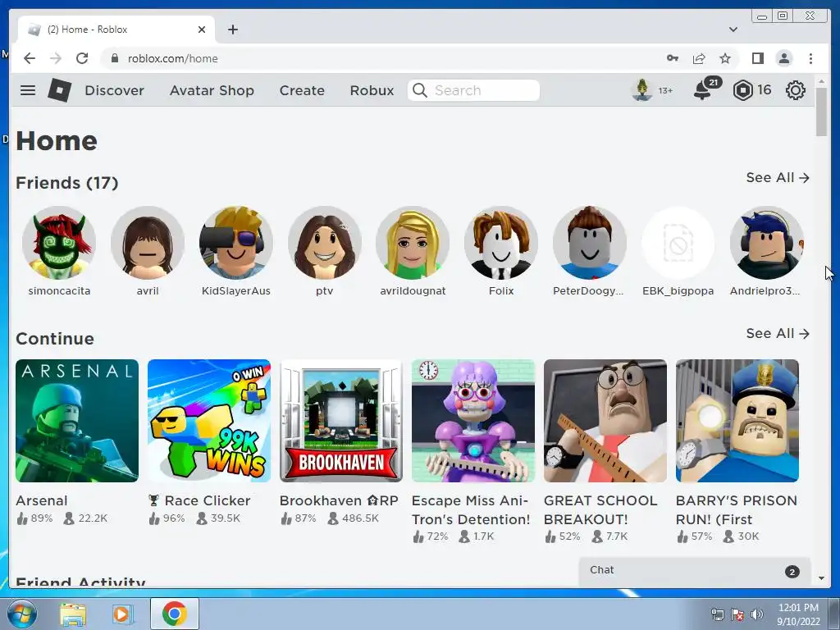The height and width of the screenshot is (630, 840).
Task: Open Folix friend avatar
Action: coord(501,243)
